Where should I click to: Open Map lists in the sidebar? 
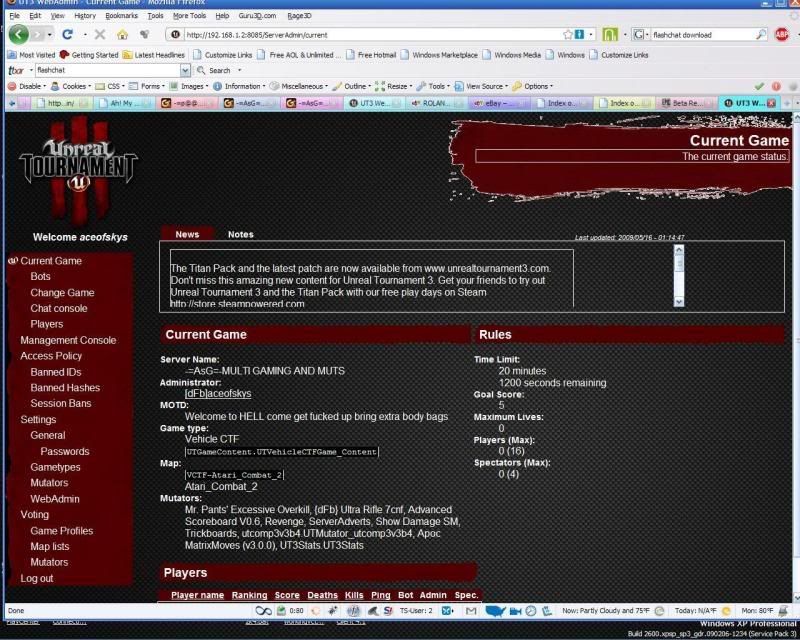point(49,546)
